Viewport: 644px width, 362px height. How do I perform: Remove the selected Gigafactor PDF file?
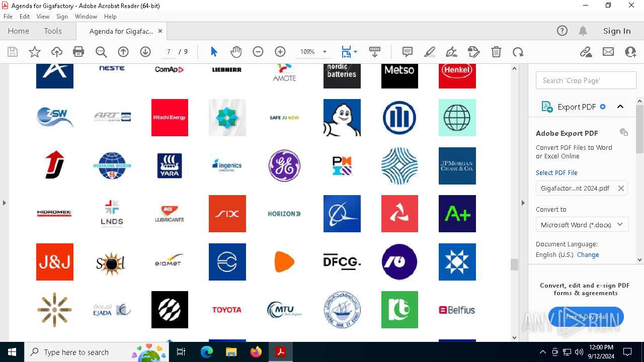pyautogui.click(x=621, y=188)
